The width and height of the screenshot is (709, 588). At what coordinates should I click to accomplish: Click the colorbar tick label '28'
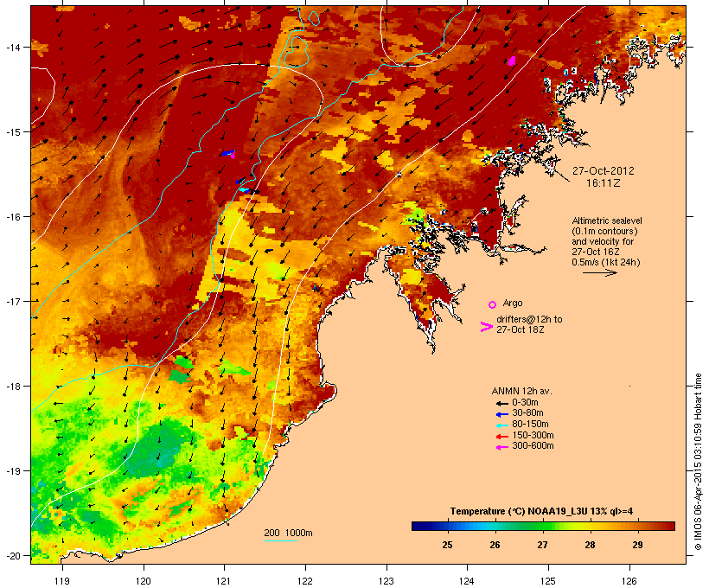(x=590, y=545)
